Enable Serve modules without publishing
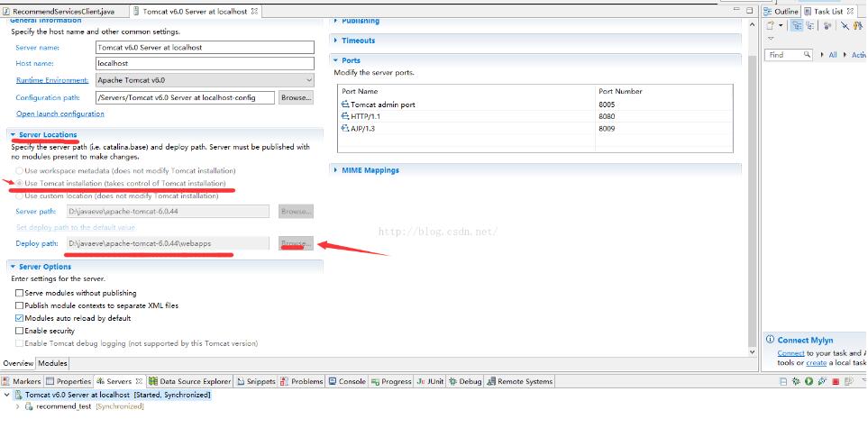Screen dimensions: 868x428 [x=20, y=293]
